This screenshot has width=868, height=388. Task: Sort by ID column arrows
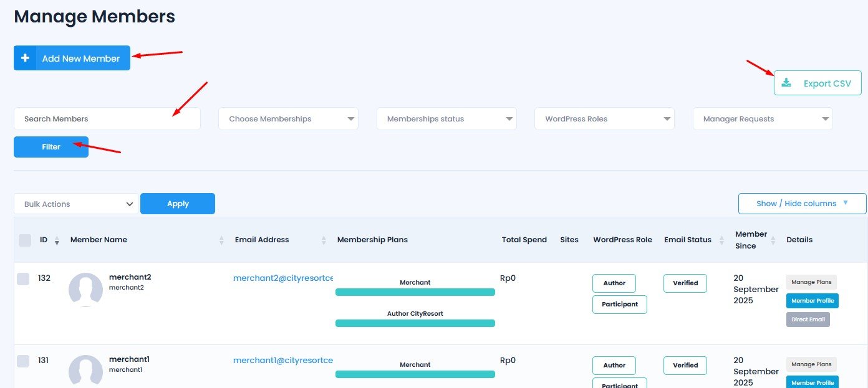[x=57, y=240]
